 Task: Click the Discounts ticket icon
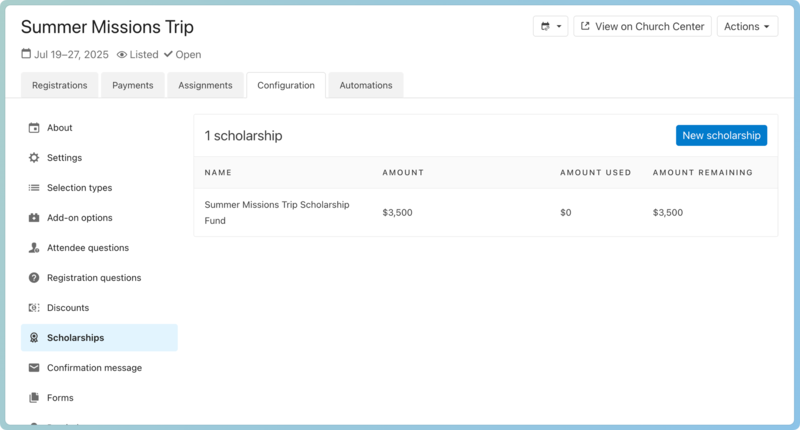coord(34,308)
